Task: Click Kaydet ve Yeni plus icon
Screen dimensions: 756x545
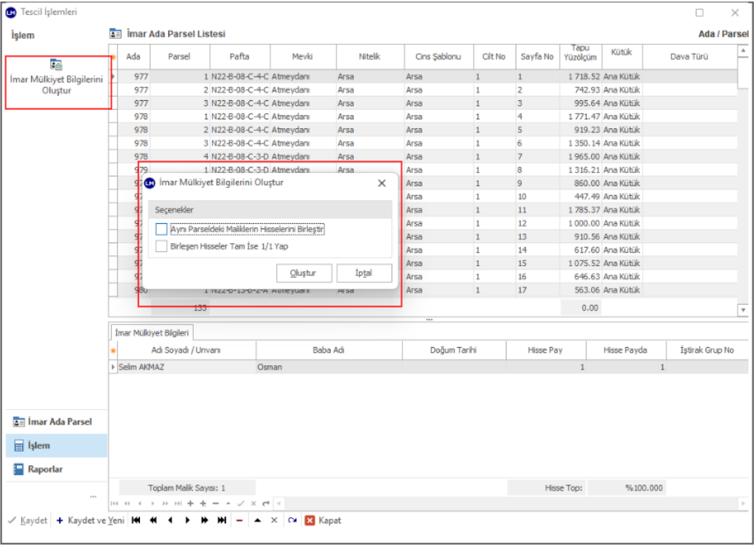Action: 60,521
